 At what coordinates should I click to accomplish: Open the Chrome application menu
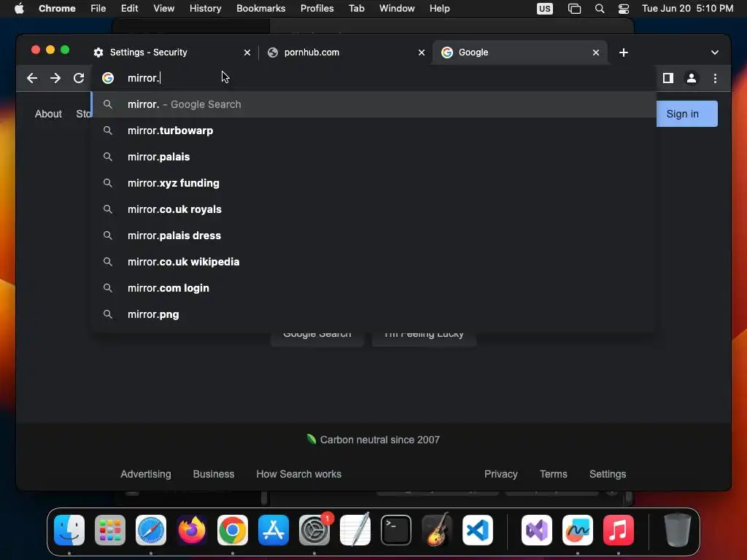57,9
